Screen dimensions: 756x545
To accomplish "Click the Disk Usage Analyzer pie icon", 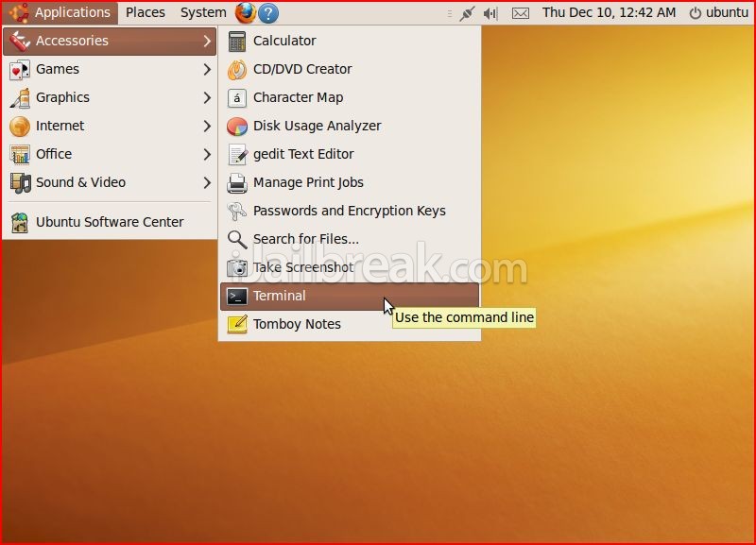I will click(237, 127).
